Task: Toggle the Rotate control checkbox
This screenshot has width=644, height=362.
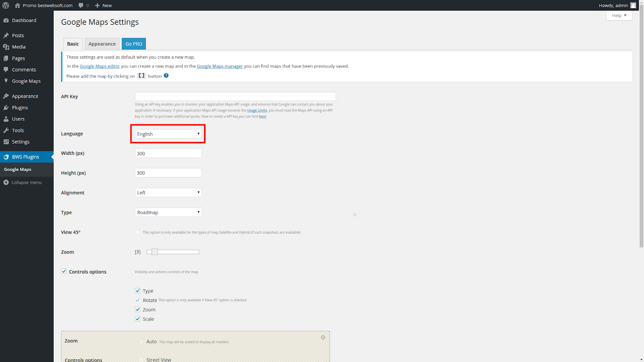Action: point(138,300)
